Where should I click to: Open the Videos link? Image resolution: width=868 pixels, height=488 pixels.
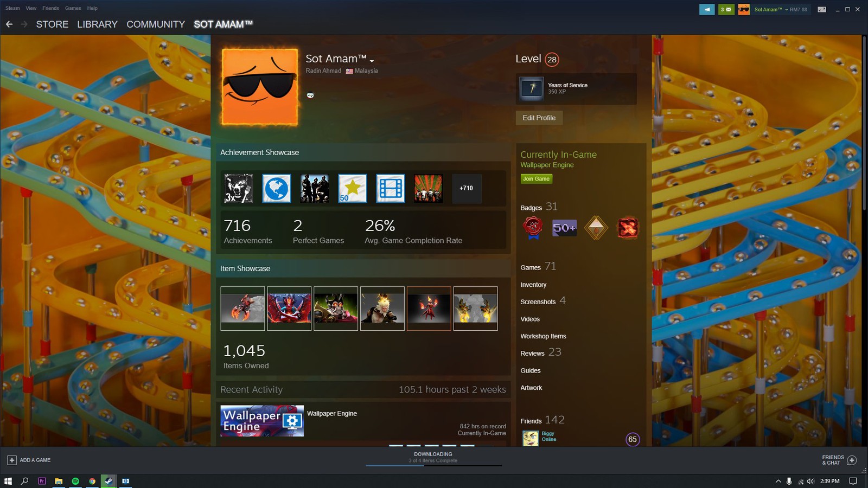point(530,319)
